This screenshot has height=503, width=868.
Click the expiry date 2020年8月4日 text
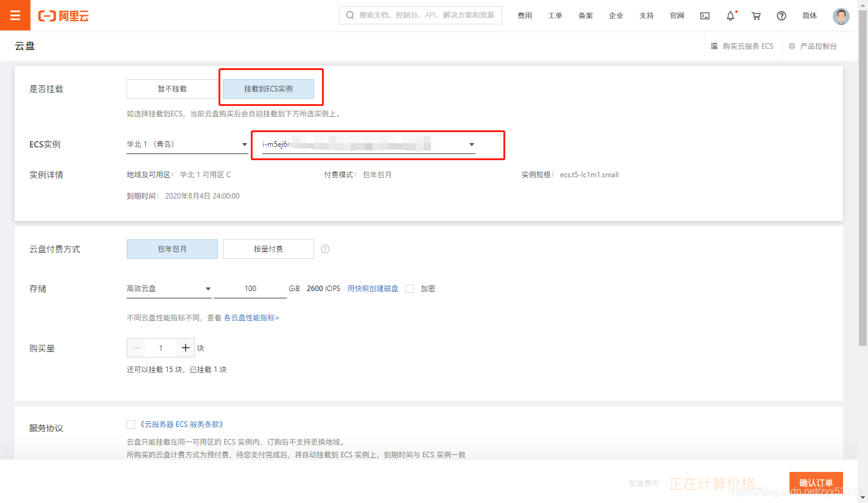(202, 196)
